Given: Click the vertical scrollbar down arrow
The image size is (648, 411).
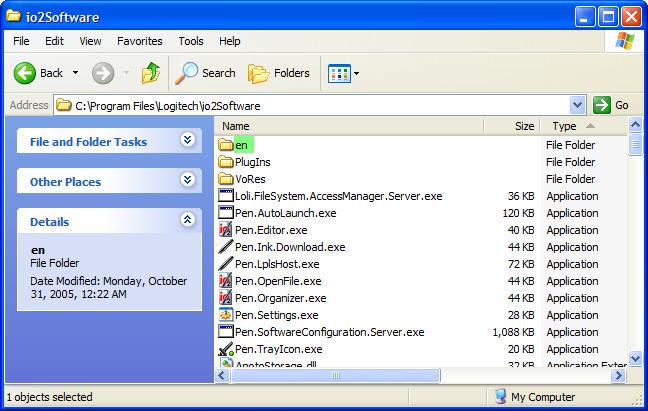Looking at the screenshot, I should (635, 358).
